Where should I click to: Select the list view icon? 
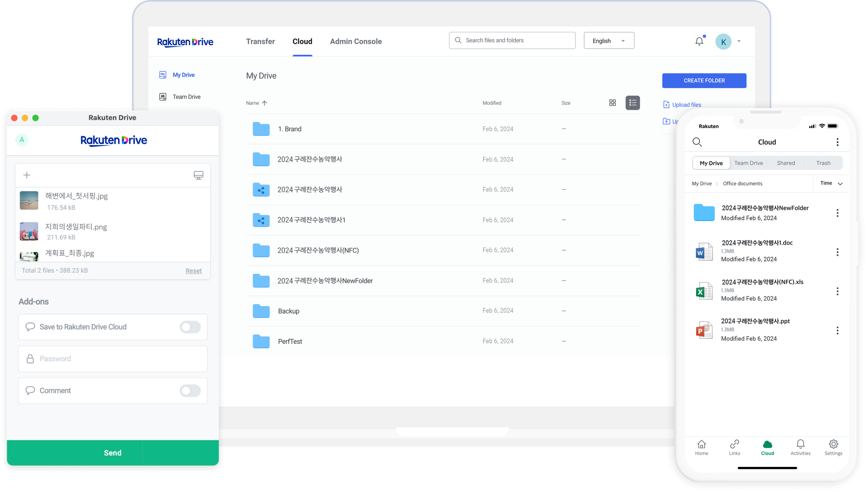[632, 103]
